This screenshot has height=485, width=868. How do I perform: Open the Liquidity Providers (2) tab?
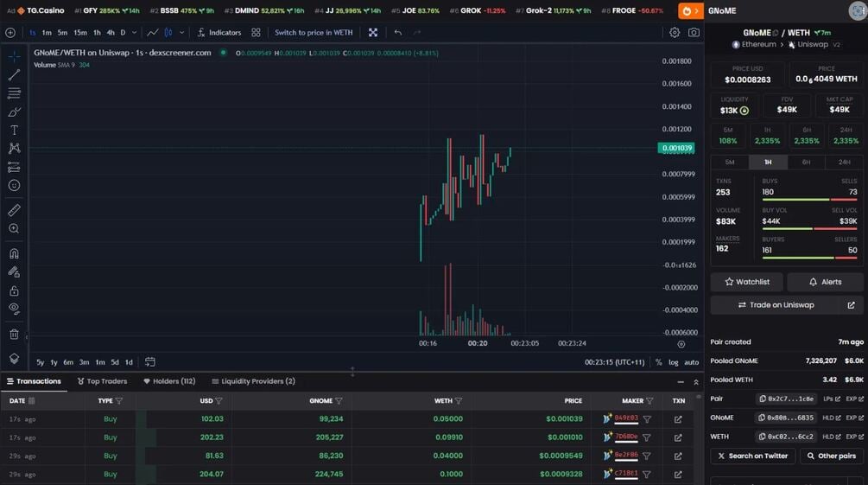click(x=254, y=381)
